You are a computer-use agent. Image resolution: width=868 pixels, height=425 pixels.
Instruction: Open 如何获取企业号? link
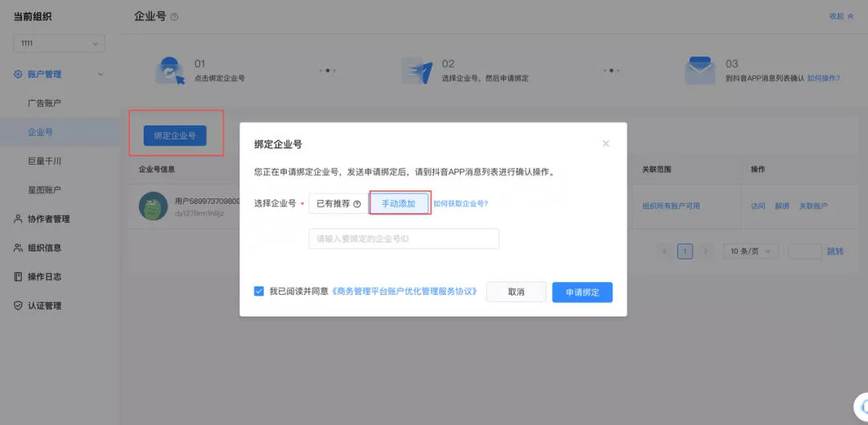point(461,203)
